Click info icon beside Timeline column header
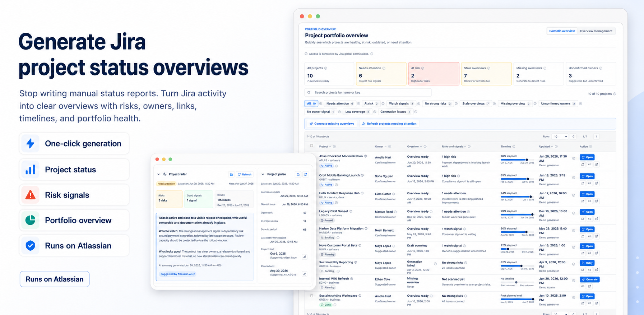This screenshot has height=315, width=644. pos(514,147)
